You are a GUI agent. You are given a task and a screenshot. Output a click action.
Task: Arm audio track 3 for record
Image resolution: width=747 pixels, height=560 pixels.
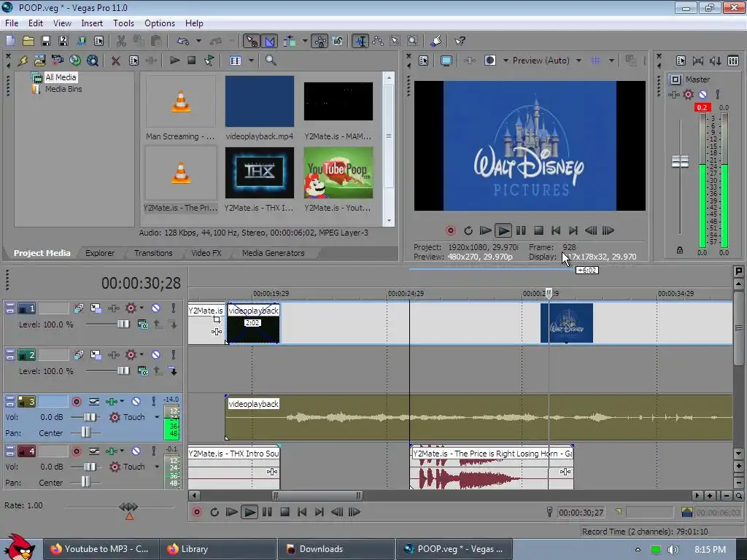coord(76,402)
